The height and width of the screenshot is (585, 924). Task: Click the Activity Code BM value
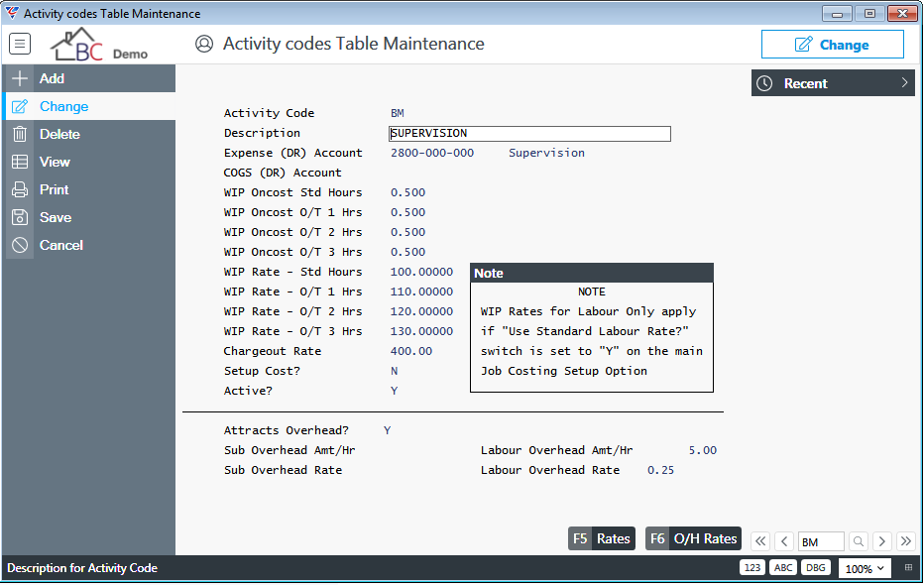coord(398,113)
